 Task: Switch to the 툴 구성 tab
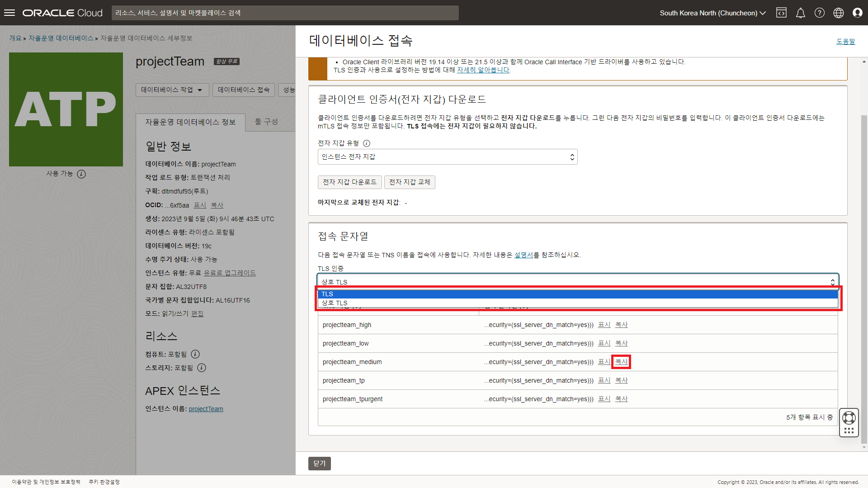tap(266, 122)
